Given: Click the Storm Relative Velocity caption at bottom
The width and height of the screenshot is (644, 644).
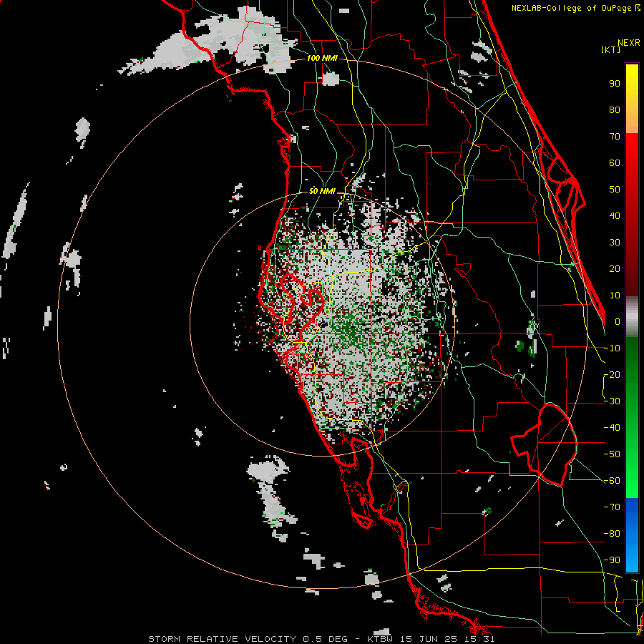Looking at the screenshot, I should tap(321, 639).
